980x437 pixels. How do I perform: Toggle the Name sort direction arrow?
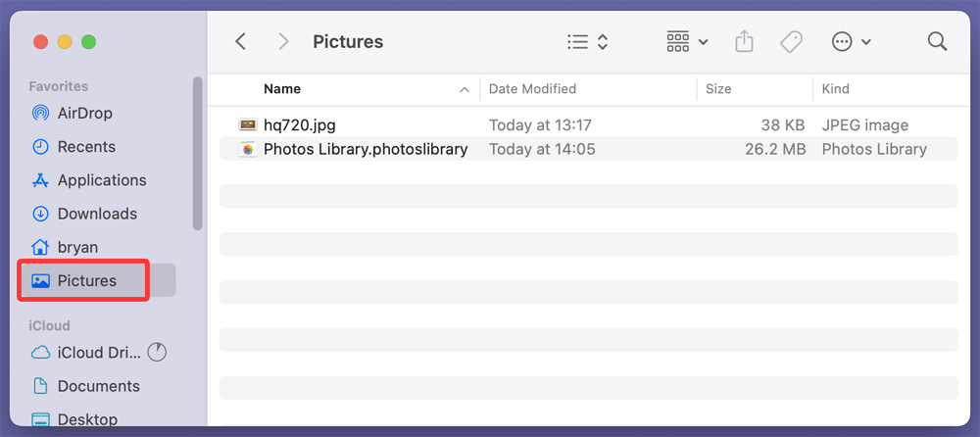[465, 89]
